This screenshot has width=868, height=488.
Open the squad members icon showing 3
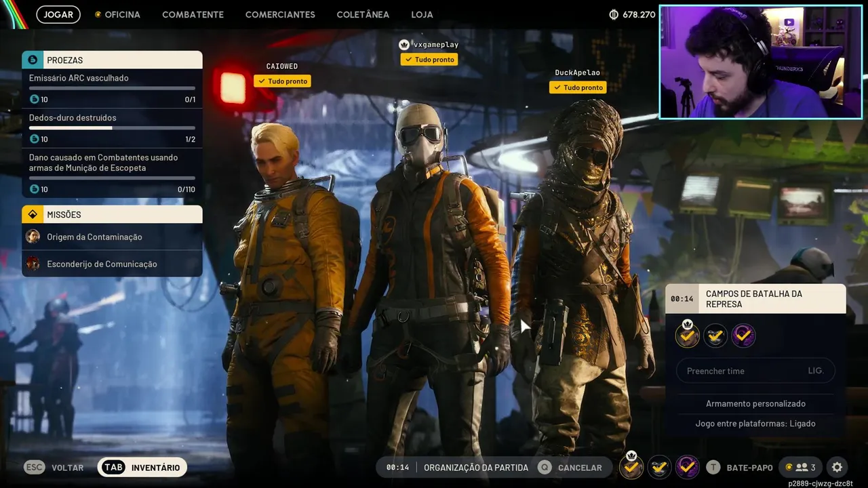tap(801, 467)
